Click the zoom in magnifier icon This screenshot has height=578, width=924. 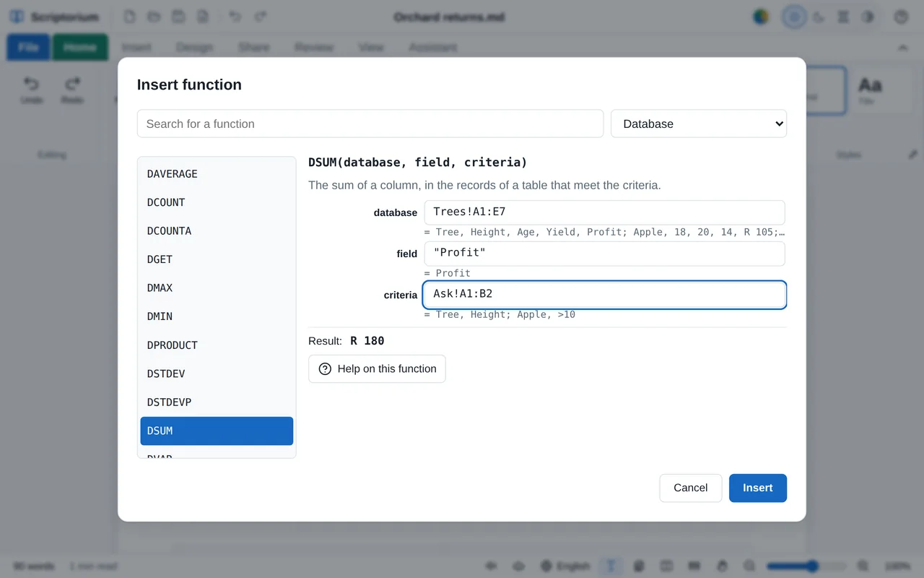[x=863, y=566]
